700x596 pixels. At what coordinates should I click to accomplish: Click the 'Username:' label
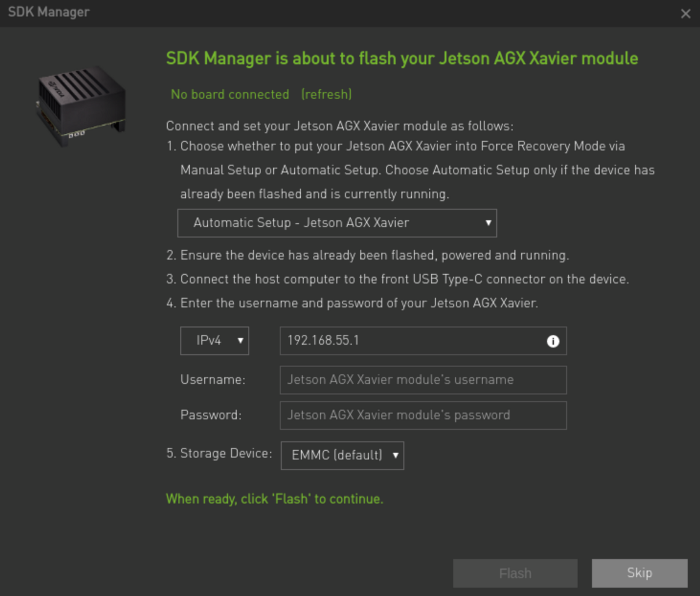tap(213, 380)
